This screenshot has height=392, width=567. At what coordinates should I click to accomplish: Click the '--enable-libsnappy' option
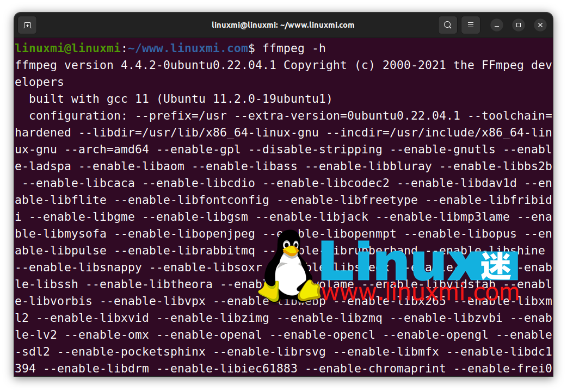point(78,267)
